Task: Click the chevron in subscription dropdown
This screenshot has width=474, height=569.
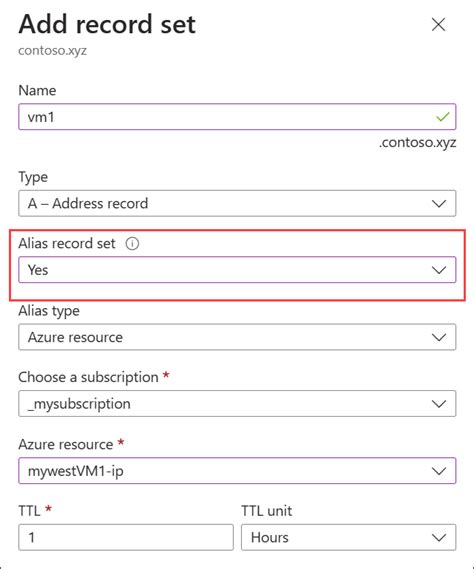Action: [439, 404]
